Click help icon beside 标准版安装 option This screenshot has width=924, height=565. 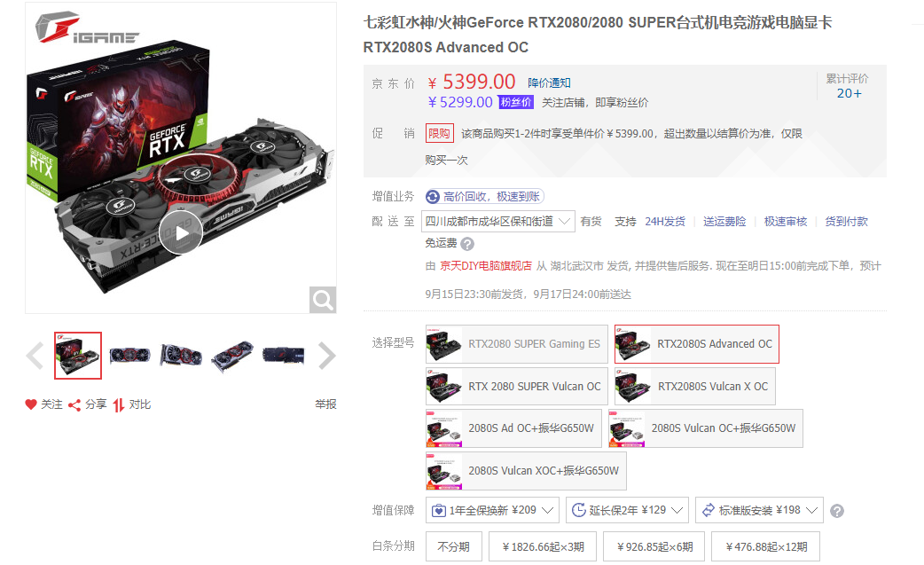click(837, 511)
